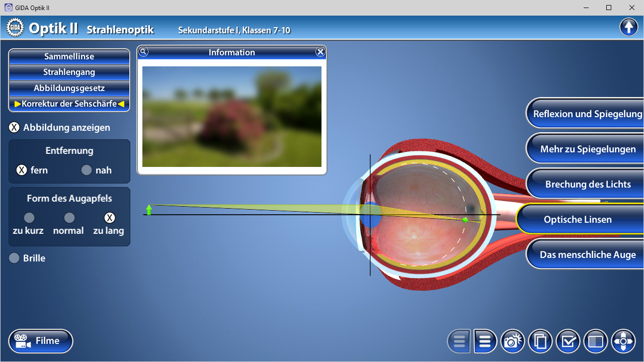Toggle 'Abbildung anzeigen' checkbox
Viewport: 644px width, 362px height.
click(14, 128)
